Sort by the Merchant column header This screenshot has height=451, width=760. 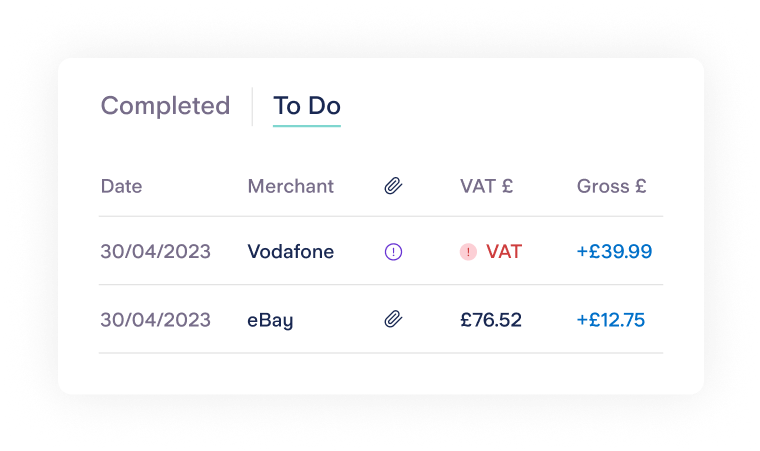pos(290,186)
